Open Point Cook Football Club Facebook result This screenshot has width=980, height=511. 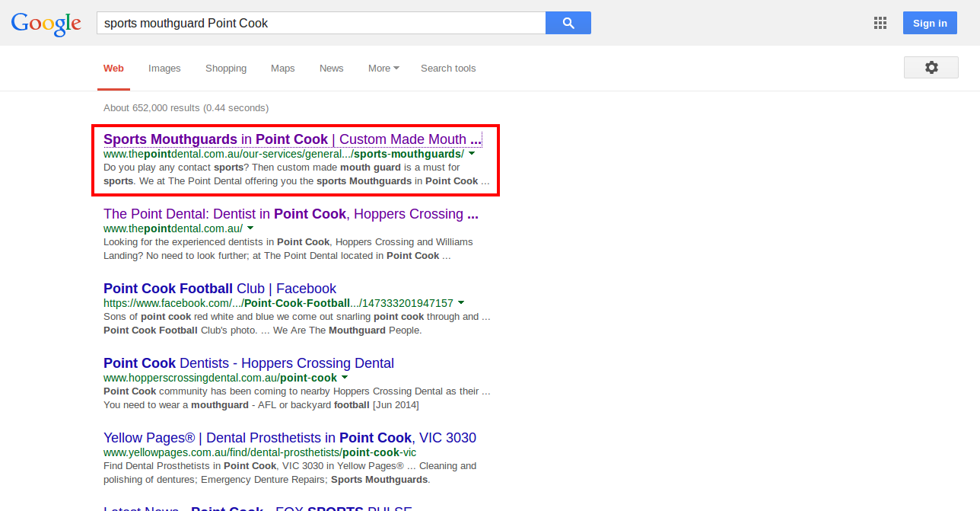tap(220, 289)
